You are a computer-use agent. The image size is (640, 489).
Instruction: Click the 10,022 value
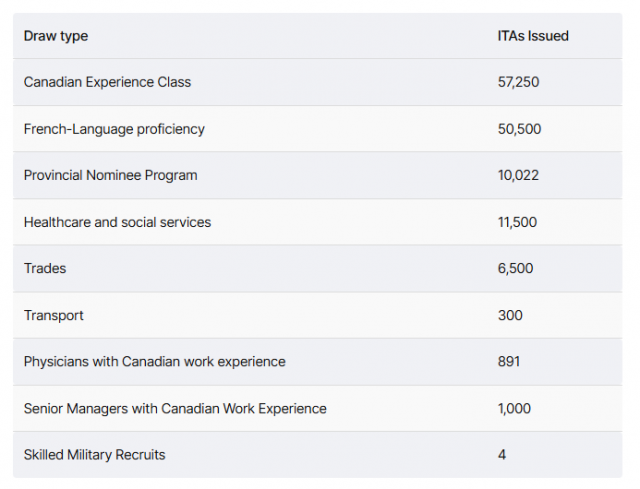pyautogui.click(x=518, y=176)
